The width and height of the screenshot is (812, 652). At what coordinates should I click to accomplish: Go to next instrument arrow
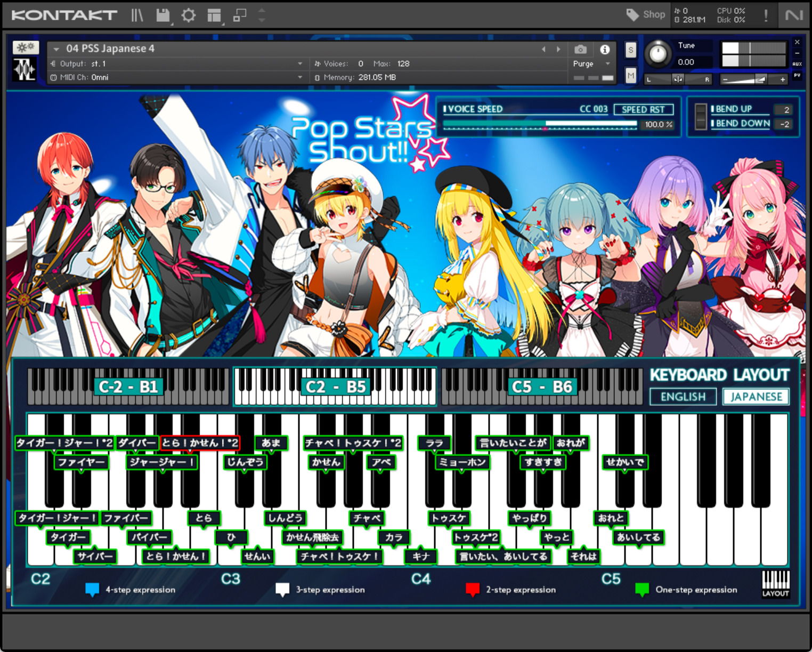(558, 49)
